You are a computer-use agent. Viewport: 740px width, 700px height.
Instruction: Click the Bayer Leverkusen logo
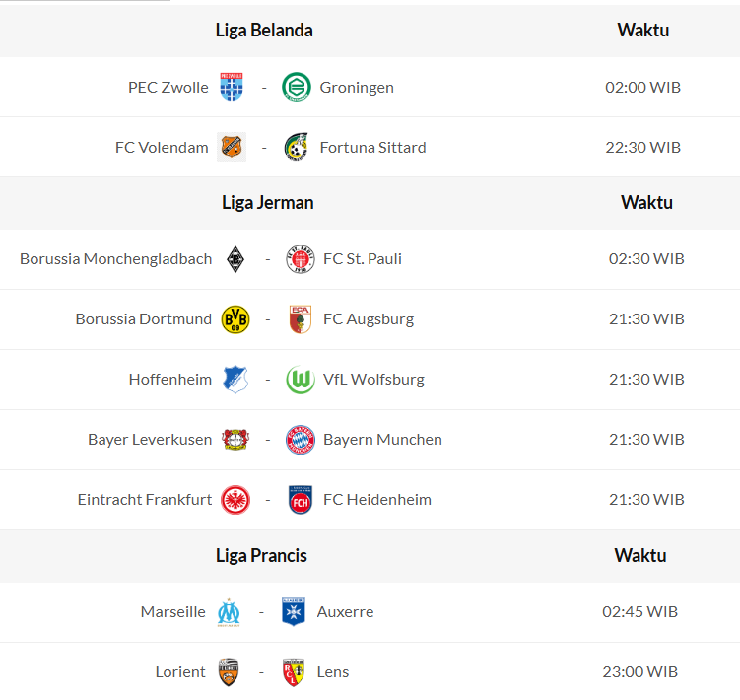click(x=235, y=440)
